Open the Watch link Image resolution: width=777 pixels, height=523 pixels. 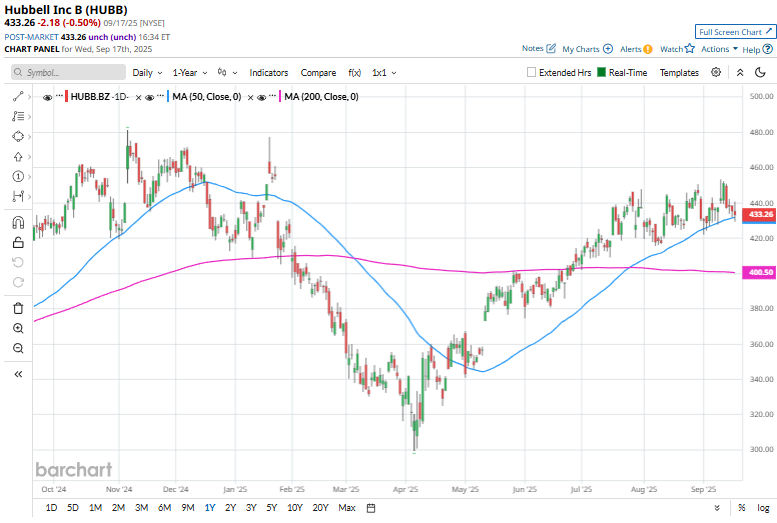[x=671, y=49]
